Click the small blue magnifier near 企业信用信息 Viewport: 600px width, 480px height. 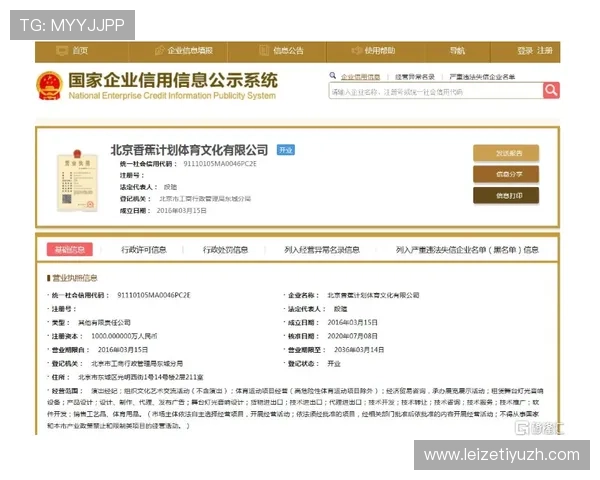333,76
